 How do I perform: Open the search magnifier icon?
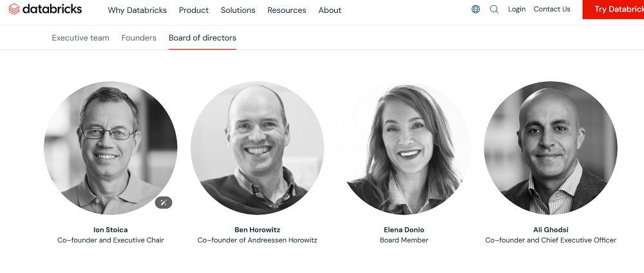(494, 9)
